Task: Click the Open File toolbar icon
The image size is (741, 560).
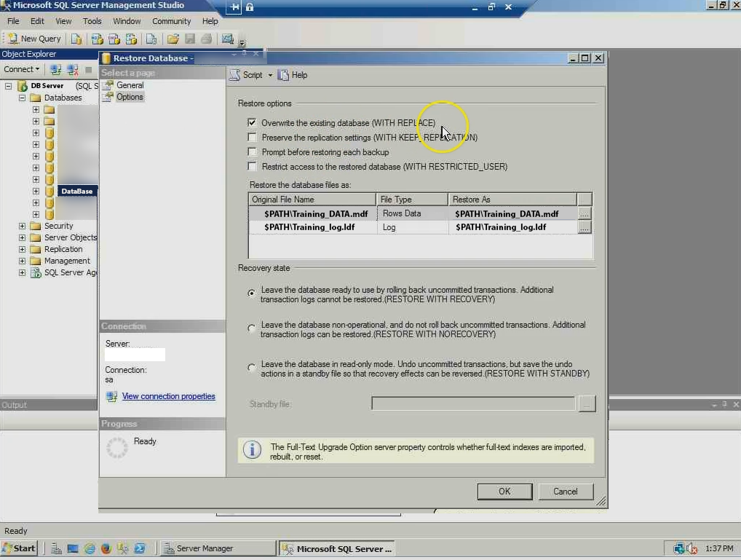Action: pos(173,39)
